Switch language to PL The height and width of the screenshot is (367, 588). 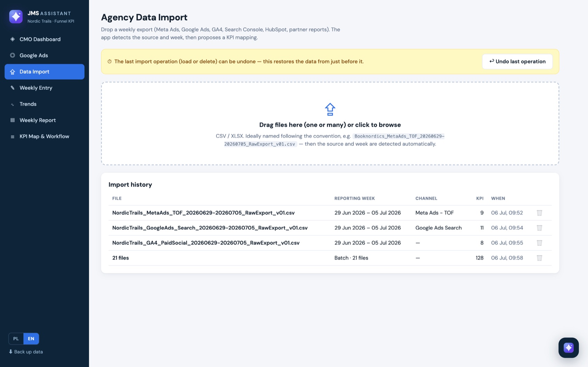coord(16,339)
